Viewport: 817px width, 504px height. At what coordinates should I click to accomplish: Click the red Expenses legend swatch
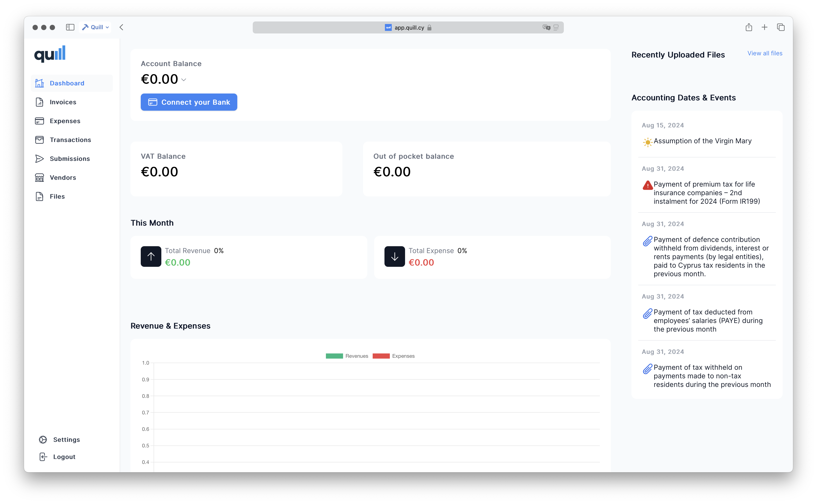(381, 356)
